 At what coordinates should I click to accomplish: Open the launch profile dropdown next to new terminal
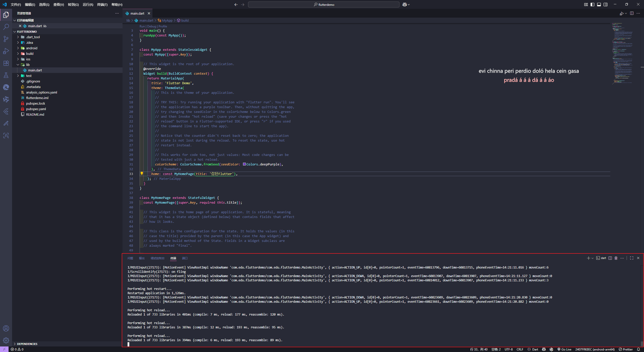(x=593, y=258)
